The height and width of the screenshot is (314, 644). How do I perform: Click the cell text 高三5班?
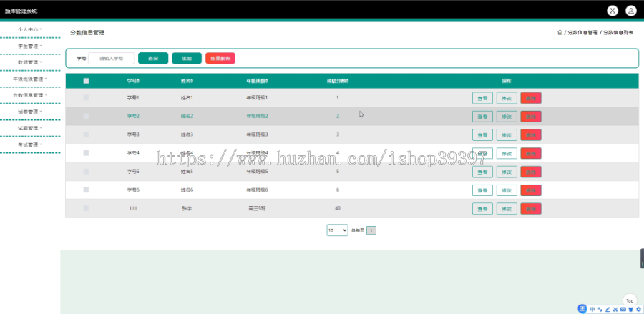257,209
